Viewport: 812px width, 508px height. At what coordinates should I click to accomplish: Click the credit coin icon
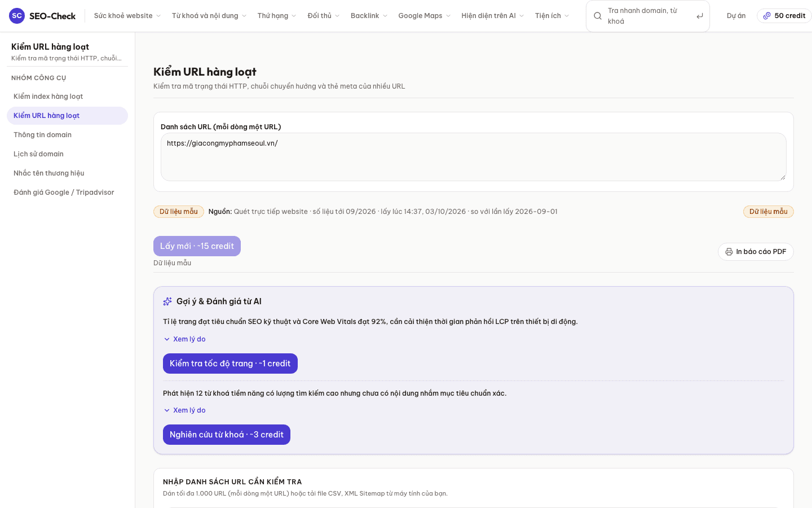point(767,16)
